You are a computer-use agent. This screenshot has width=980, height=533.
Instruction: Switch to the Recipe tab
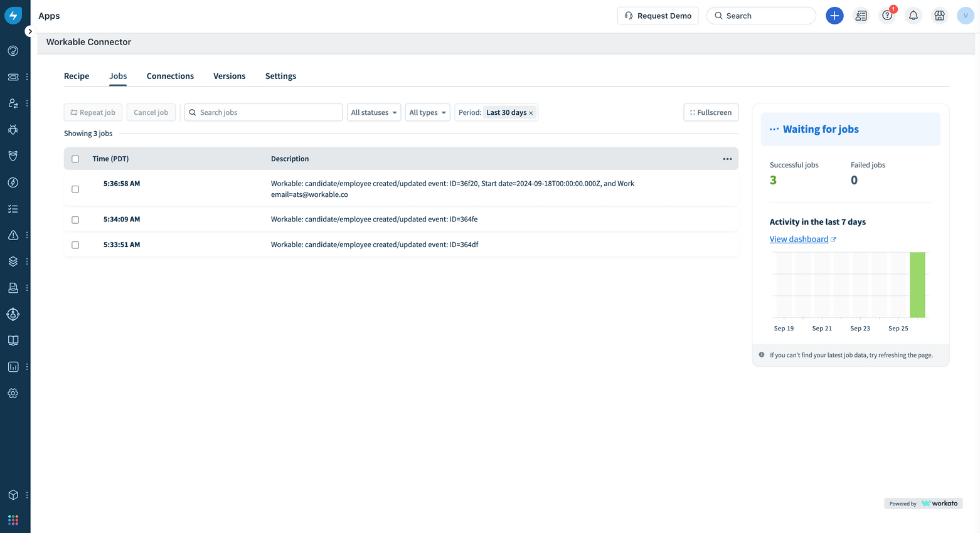coord(77,76)
